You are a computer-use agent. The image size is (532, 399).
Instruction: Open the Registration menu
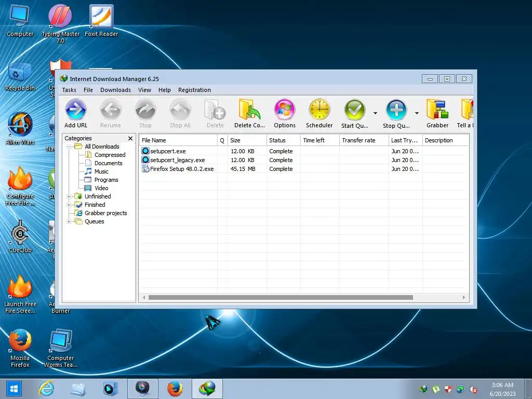point(194,90)
